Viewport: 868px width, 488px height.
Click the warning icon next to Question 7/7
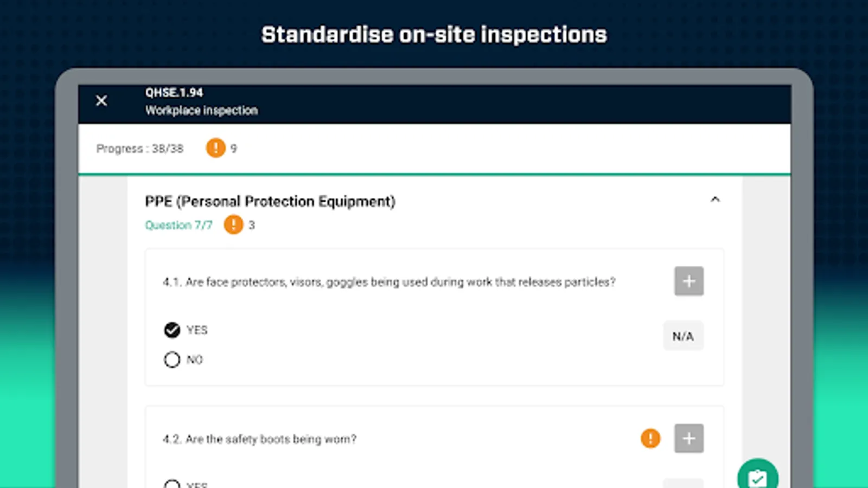click(233, 224)
